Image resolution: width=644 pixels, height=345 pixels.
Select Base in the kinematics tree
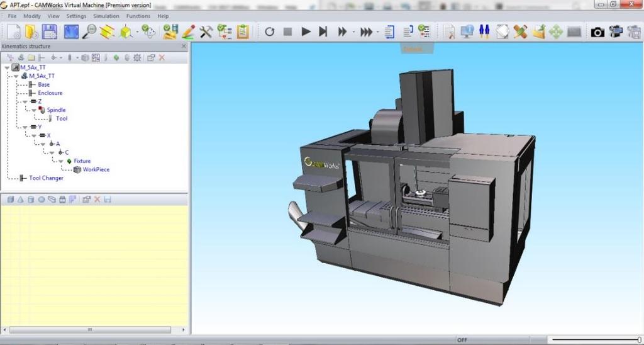tap(43, 84)
